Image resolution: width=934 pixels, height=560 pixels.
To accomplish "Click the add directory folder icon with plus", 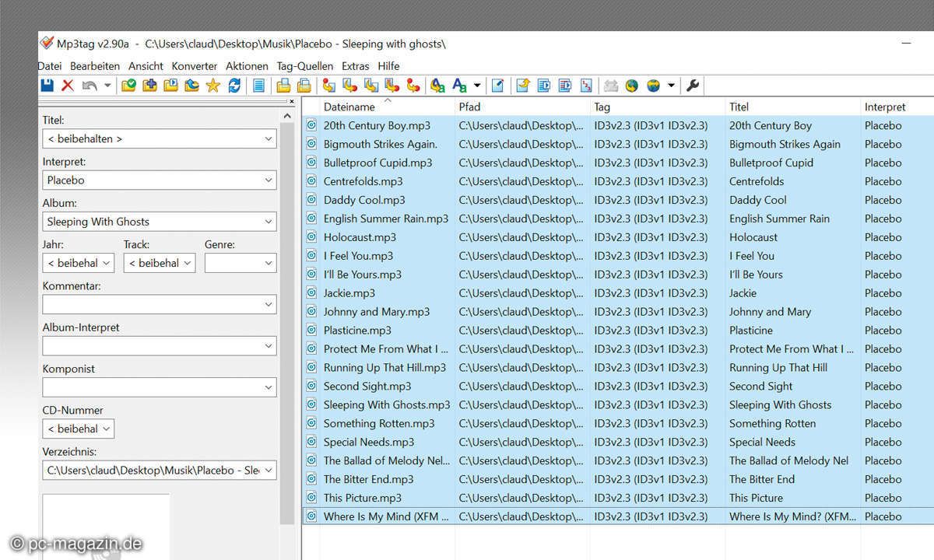I will coord(149,86).
